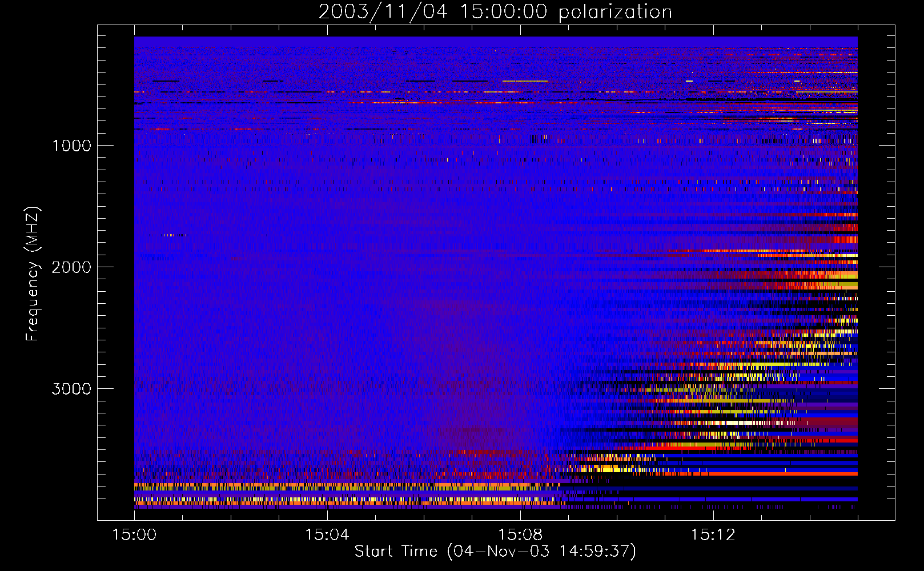Click the 2000 frequency tick label
Viewport: 924px width, 571px height.
pyautogui.click(x=71, y=267)
